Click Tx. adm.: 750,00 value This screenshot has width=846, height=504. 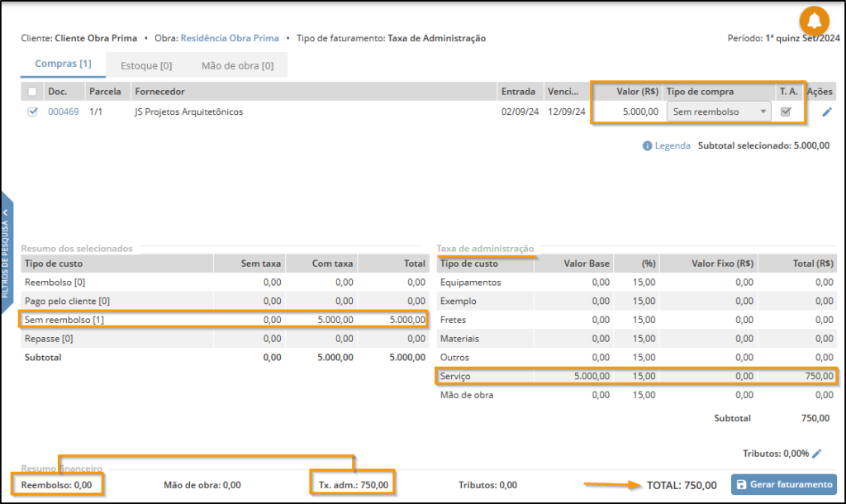click(x=354, y=484)
